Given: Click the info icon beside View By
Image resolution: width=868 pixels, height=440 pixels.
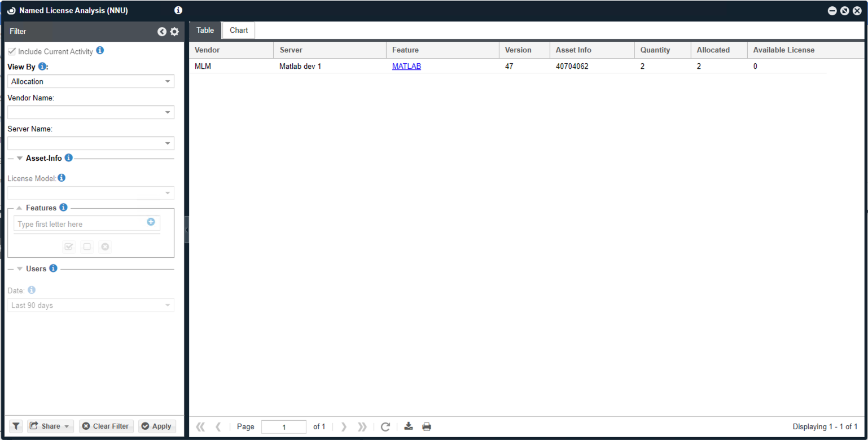Looking at the screenshot, I should [x=42, y=67].
